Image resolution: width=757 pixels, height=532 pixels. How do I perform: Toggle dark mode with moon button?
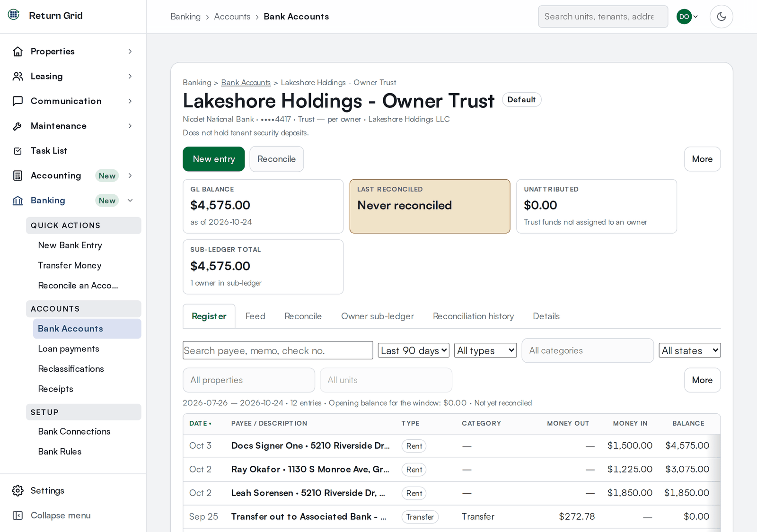tap(722, 17)
